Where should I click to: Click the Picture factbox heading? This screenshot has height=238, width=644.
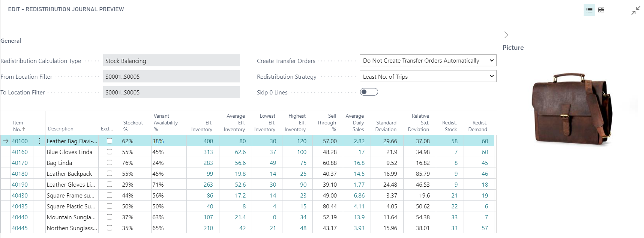[x=513, y=48]
